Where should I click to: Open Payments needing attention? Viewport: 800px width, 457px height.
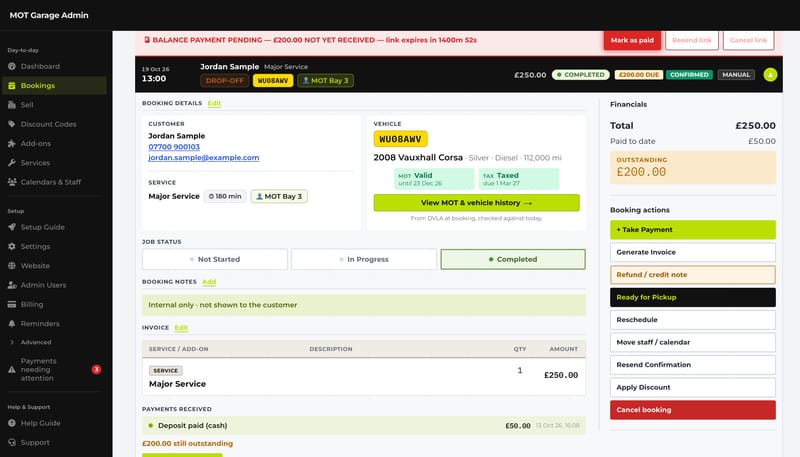pyautogui.click(x=54, y=369)
